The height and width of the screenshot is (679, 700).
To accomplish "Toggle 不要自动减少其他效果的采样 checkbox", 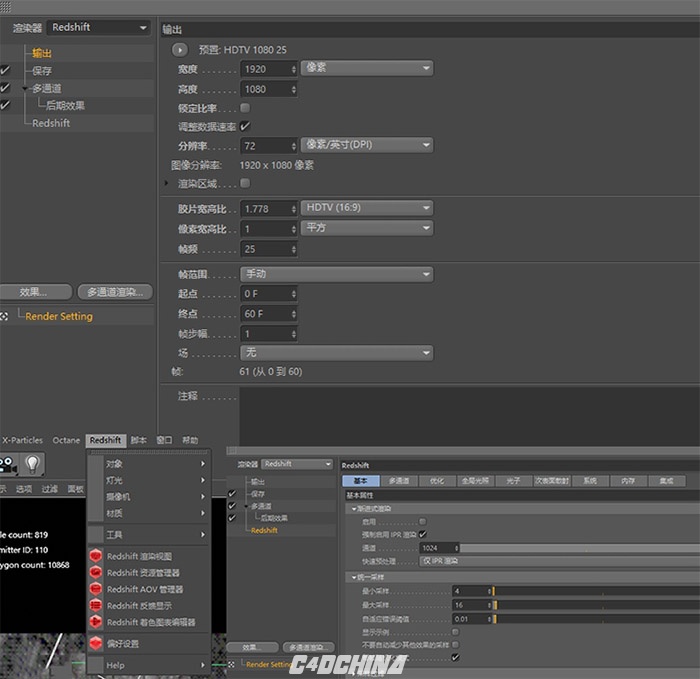I will pos(455,644).
